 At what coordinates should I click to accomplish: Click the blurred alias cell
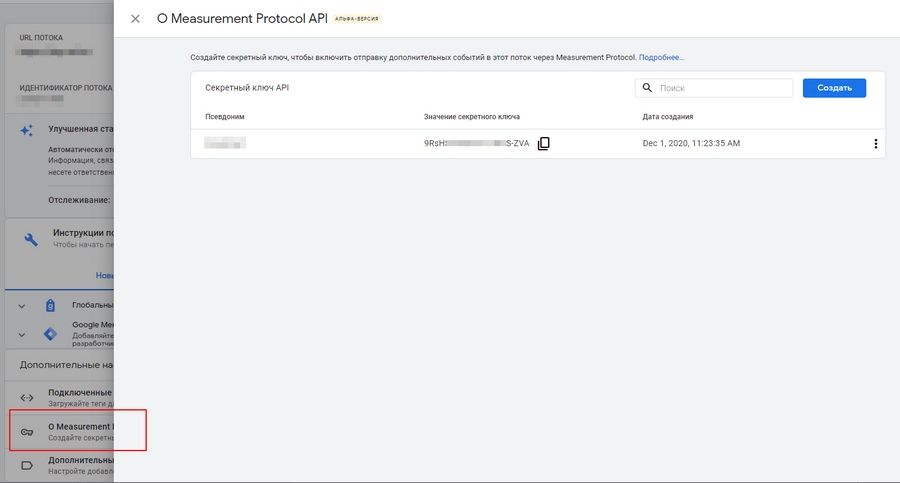(225, 142)
